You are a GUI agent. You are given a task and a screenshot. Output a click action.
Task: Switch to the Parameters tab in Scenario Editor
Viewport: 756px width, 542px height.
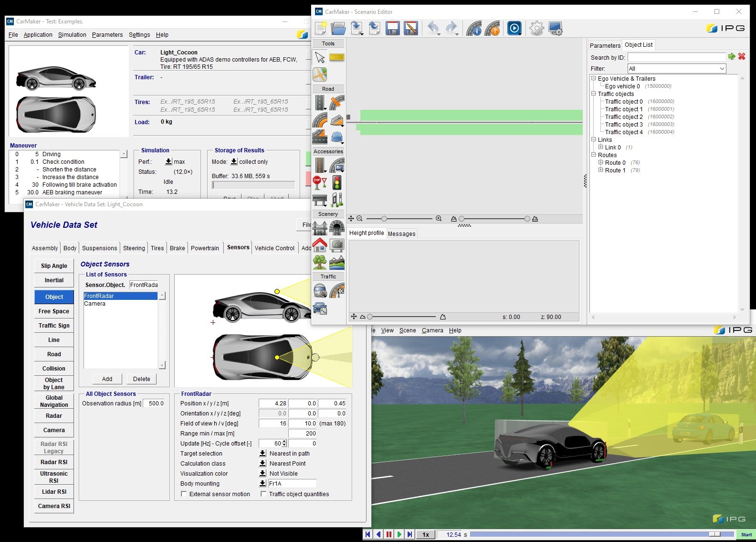[605, 46]
